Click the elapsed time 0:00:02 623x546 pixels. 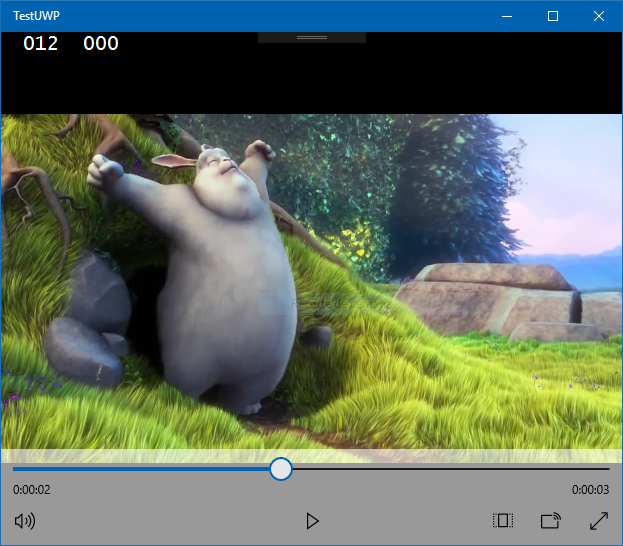coord(32,490)
